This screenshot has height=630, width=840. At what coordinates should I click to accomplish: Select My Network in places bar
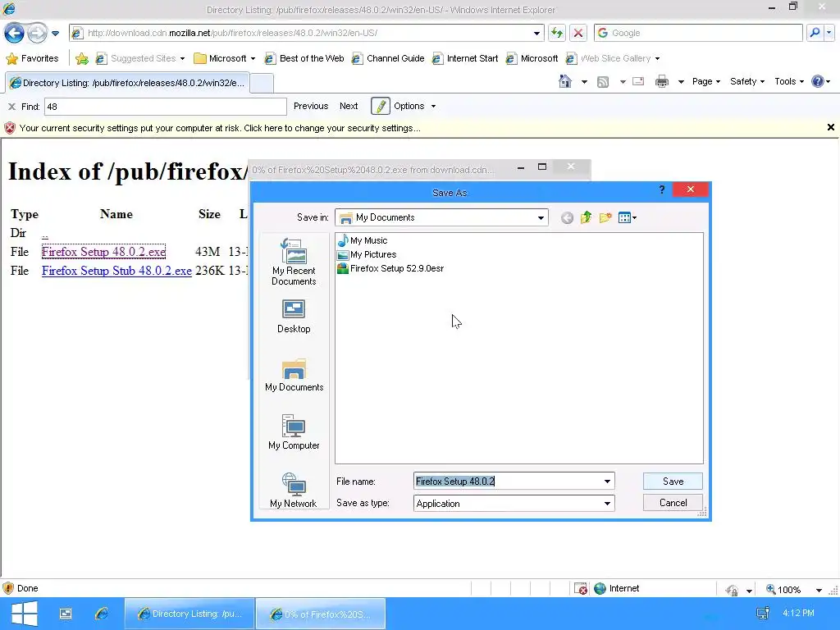tap(294, 491)
